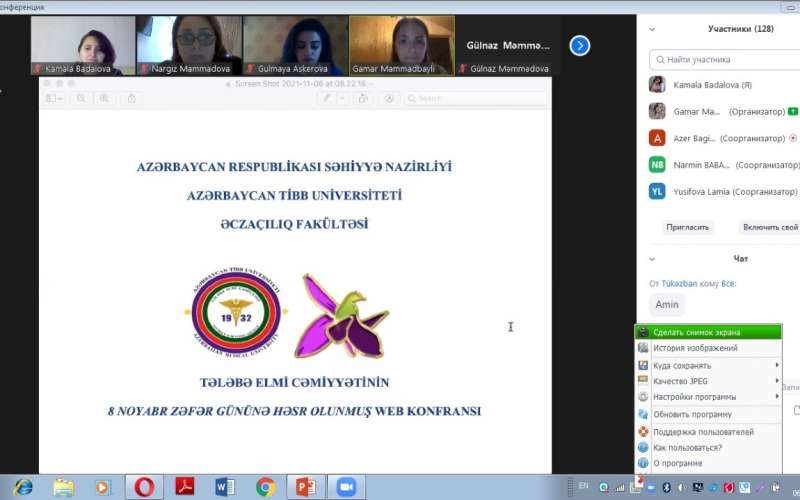Click the Bluetooth tray icon
Image resolution: width=800 pixels, height=500 pixels.
666,488
